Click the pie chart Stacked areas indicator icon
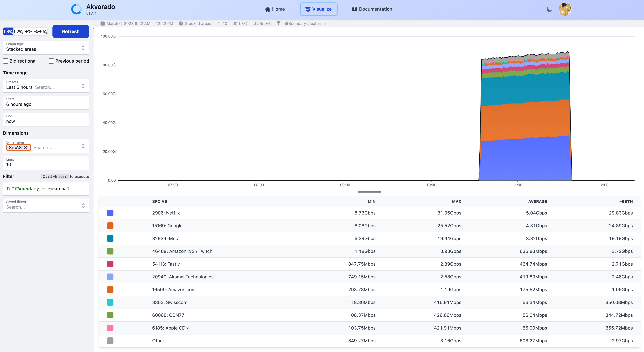The width and height of the screenshot is (644, 352). (181, 23)
